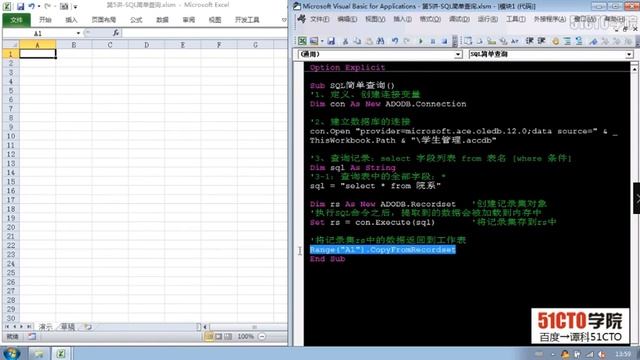Open Undo history dropdown in Excel toolbar
Viewport: 640px width, 360px height.
(39, 6)
